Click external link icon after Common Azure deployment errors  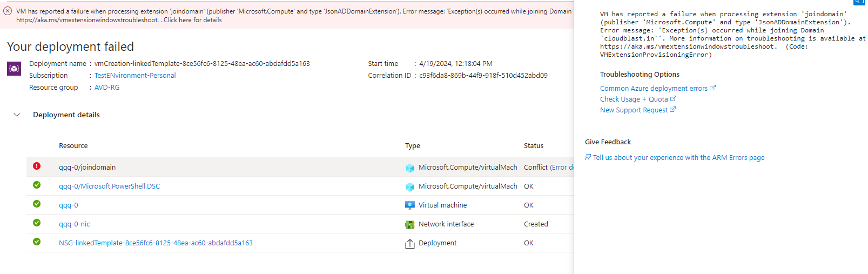(712, 88)
